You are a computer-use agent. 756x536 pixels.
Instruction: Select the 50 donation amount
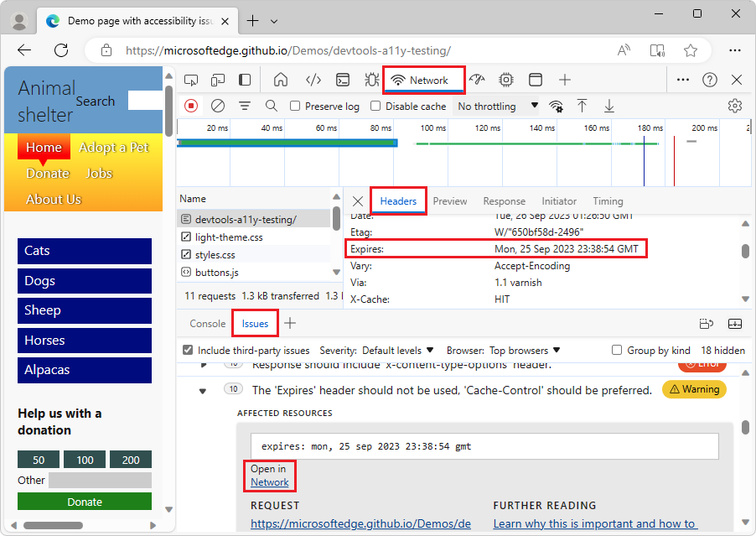(x=39, y=460)
